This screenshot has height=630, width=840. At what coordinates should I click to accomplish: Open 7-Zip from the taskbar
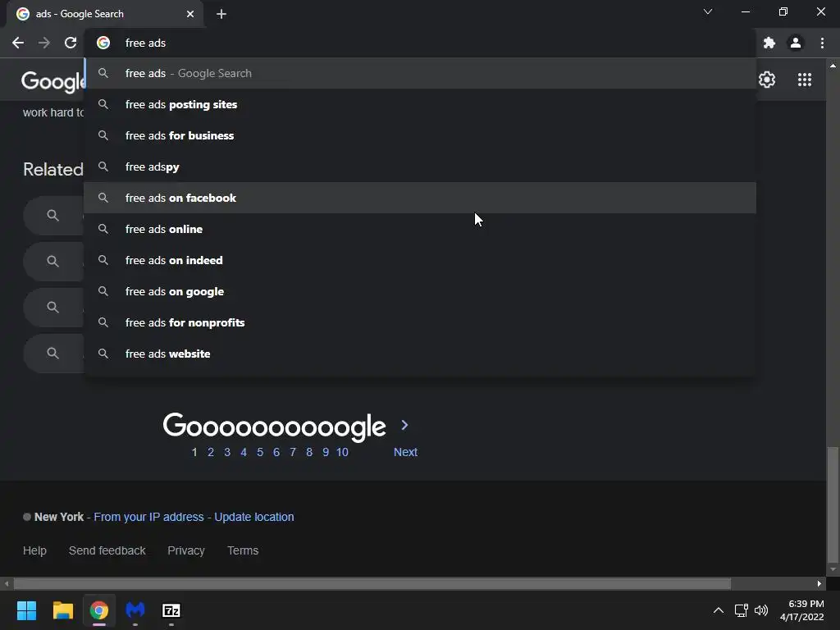coord(171,610)
